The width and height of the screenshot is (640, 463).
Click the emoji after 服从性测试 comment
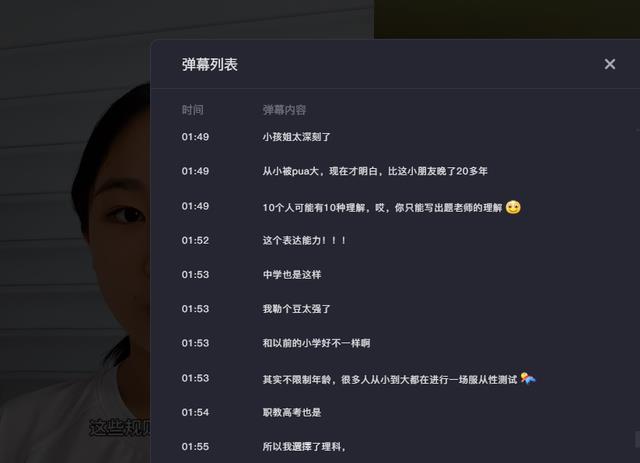pos(528,378)
